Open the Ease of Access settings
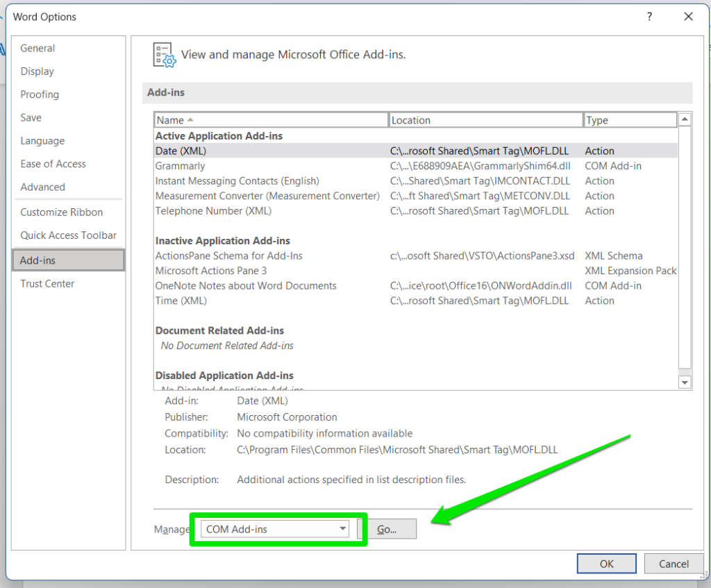This screenshot has height=588, width=711. (53, 163)
